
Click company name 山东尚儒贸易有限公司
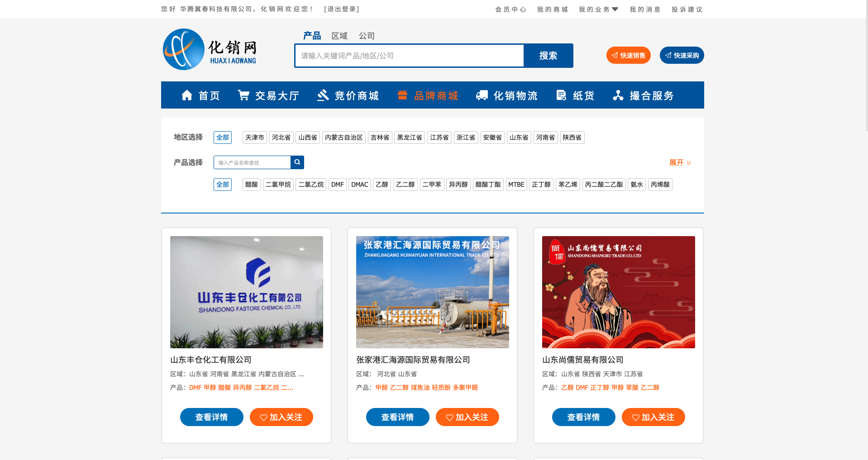(x=583, y=360)
